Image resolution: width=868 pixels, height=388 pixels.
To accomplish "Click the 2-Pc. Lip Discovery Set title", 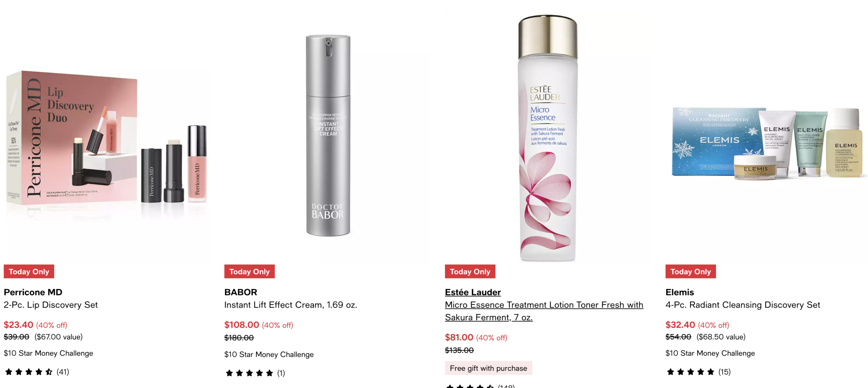I will [x=51, y=305].
